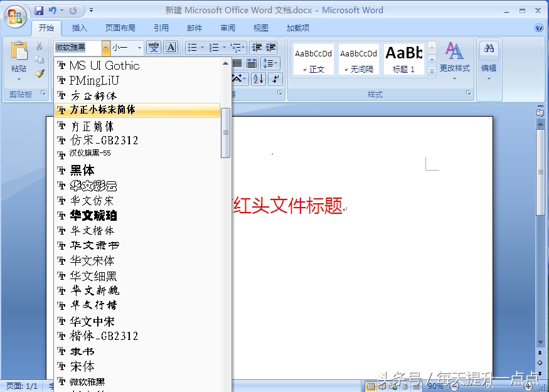Viewport: 549px width, 392px height.
Task: Toggle the Show Paragraph Marks icon
Action: point(275,79)
